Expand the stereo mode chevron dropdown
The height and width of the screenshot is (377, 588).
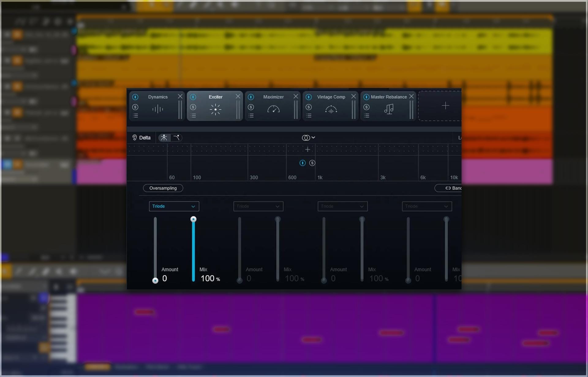313,138
